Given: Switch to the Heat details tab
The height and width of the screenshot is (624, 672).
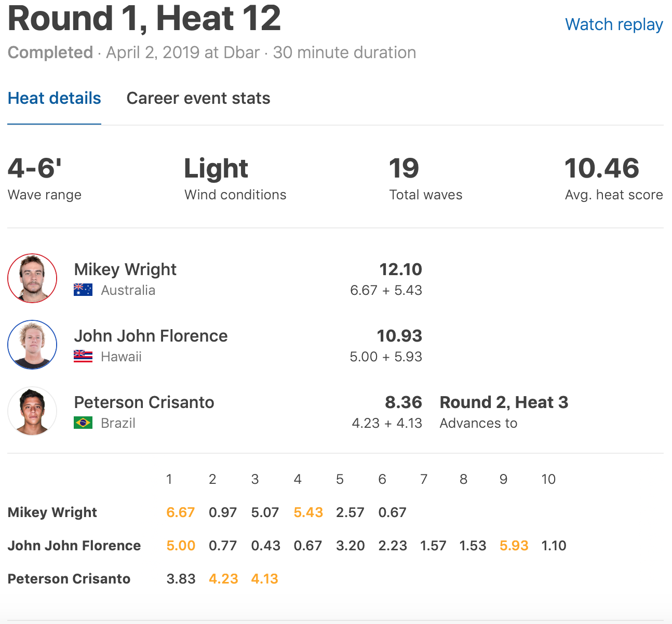Looking at the screenshot, I should (54, 98).
